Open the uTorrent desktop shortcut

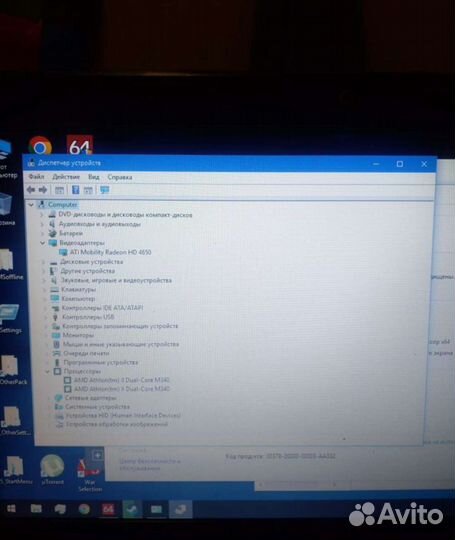(x=52, y=470)
